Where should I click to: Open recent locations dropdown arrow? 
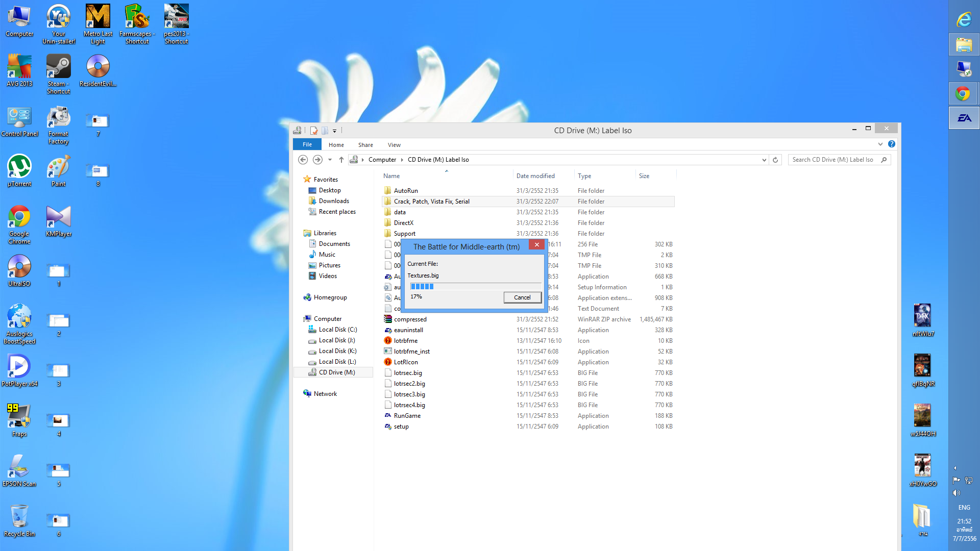pos(330,160)
